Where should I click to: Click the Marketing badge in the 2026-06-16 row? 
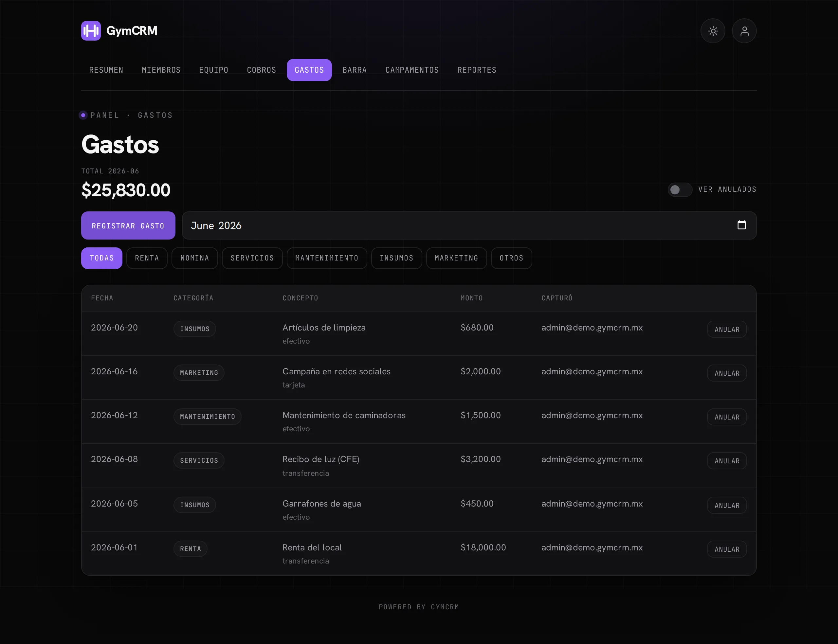pyautogui.click(x=199, y=373)
